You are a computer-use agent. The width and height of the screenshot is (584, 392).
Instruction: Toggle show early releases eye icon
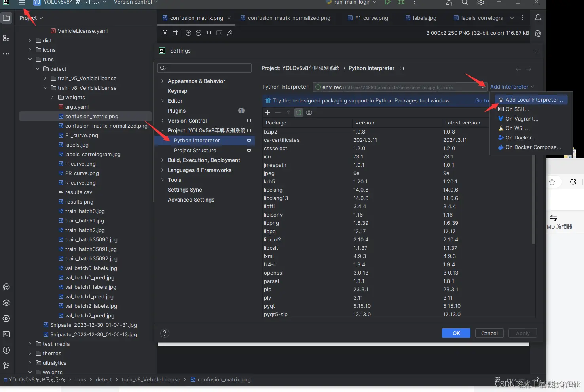[x=309, y=113]
